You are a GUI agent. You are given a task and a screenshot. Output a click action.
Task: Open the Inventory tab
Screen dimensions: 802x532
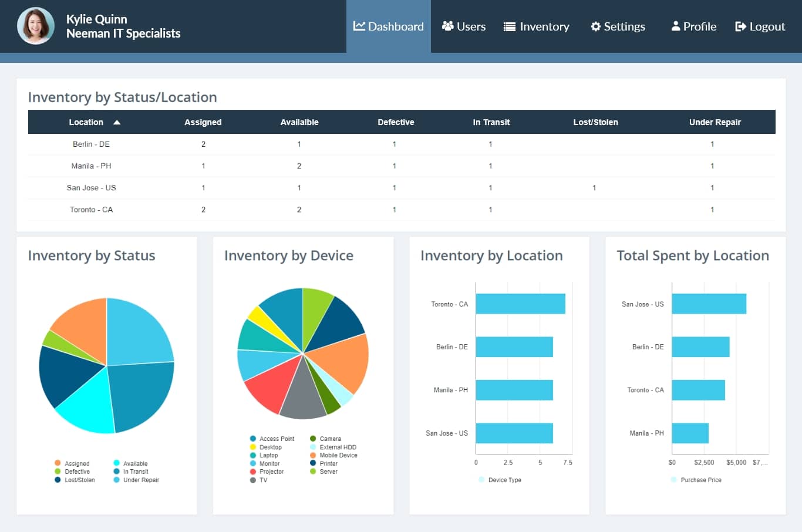click(537, 26)
